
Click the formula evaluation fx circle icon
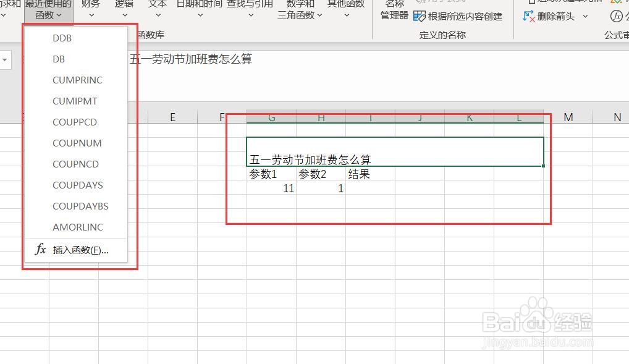click(617, 16)
